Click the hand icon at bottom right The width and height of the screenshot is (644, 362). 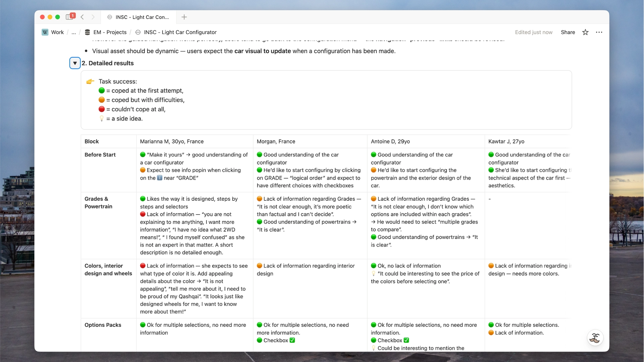click(595, 338)
